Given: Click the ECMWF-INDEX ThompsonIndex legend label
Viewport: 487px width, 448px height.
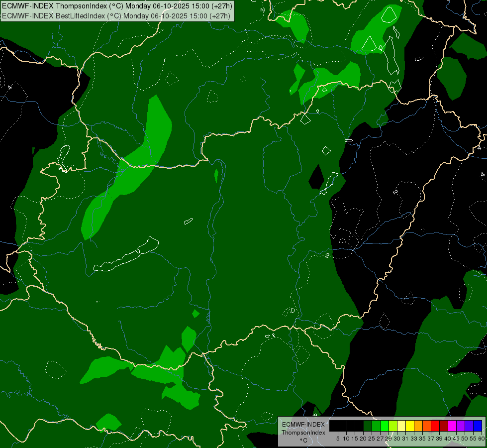Looking at the screenshot, I should [303, 429].
